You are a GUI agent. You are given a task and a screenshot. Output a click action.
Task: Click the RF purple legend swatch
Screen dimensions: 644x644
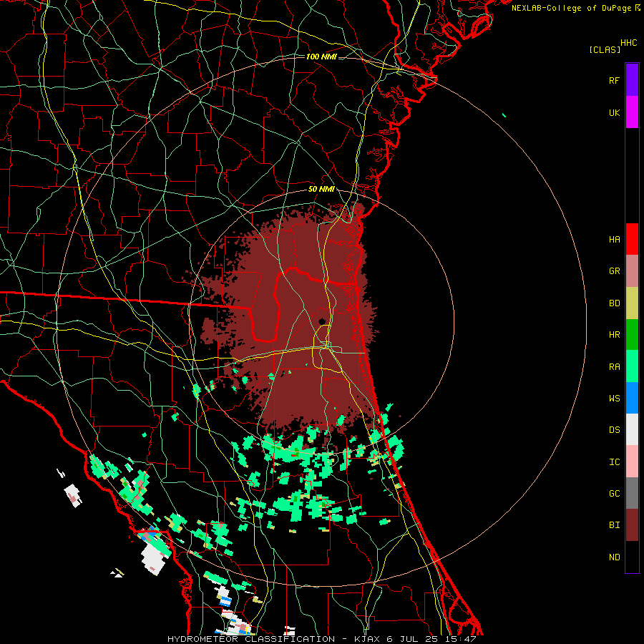click(632, 79)
